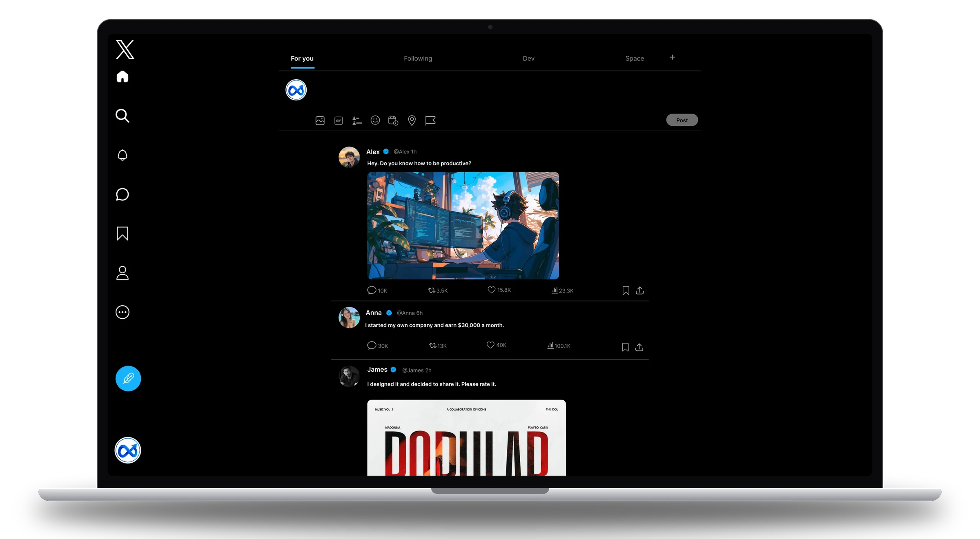Open James's profile name link
The height and width of the screenshot is (539, 980).
(377, 370)
